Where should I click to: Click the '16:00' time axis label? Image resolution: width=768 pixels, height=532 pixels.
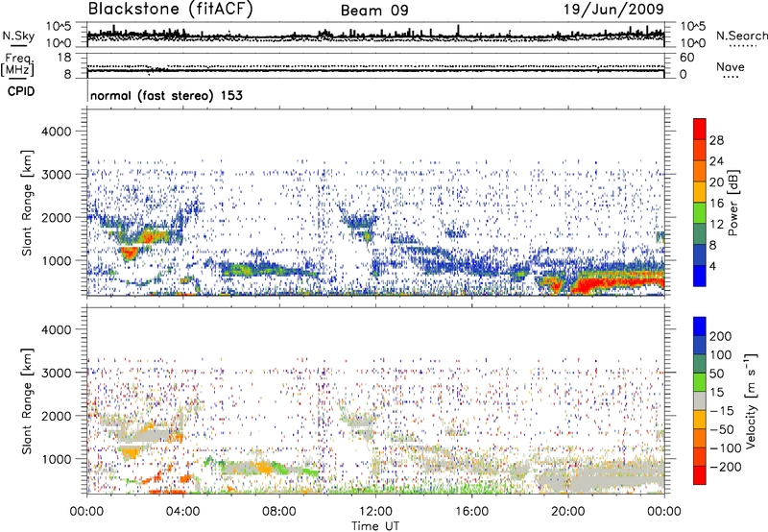[471, 512]
